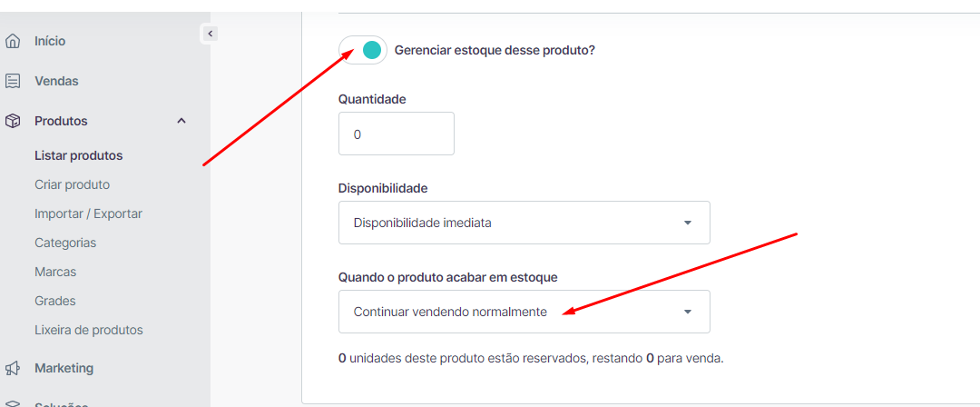Open the Disponibilidade dropdown
980x407 pixels.
click(524, 223)
